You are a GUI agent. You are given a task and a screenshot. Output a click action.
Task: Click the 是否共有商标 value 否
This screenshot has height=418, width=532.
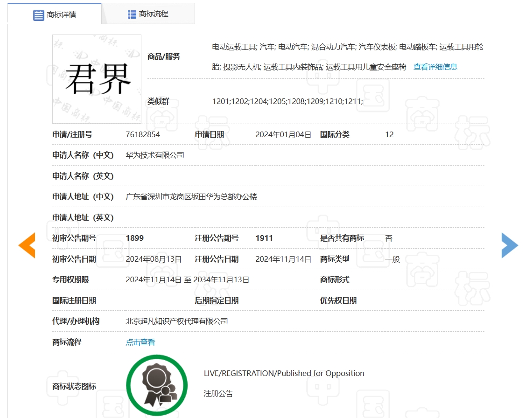(x=389, y=238)
